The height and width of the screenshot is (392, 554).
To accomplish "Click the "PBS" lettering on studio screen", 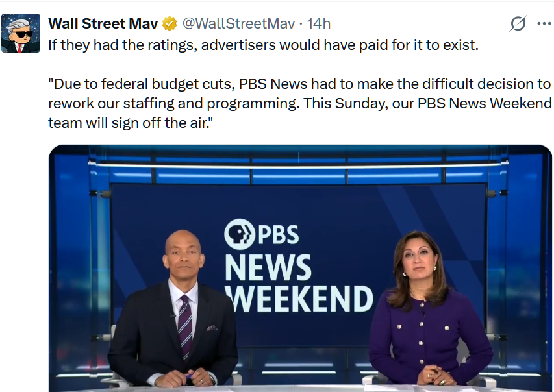I will (279, 233).
